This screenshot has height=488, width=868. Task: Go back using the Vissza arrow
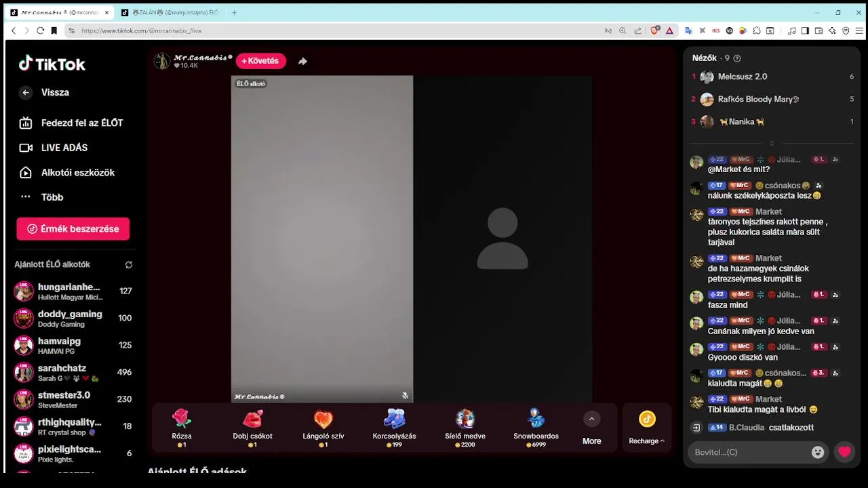26,93
